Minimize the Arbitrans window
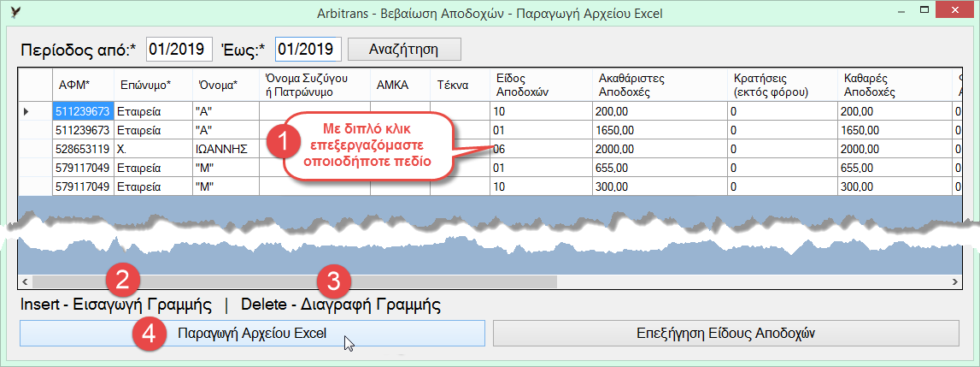 point(901,10)
